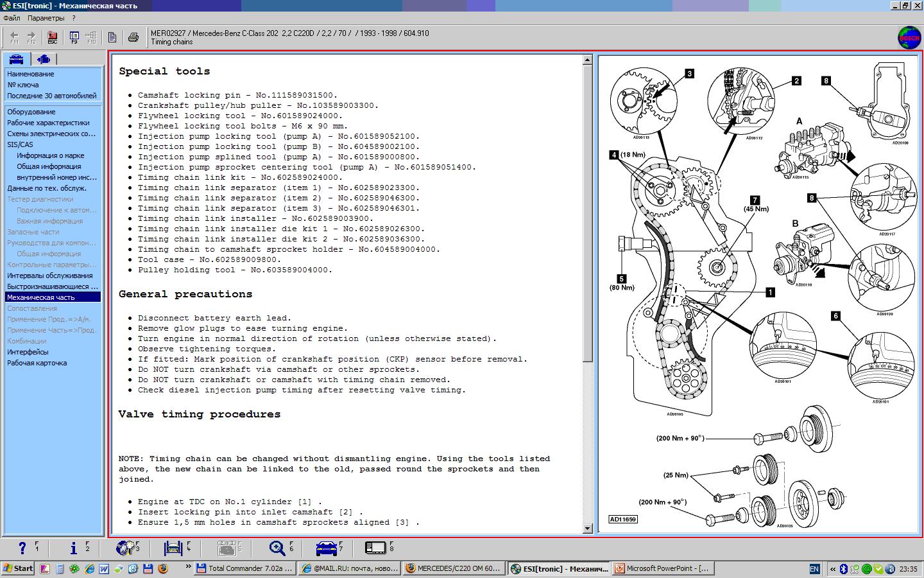The height and width of the screenshot is (578, 924).
Task: Print the timing chains page
Action: point(133,37)
